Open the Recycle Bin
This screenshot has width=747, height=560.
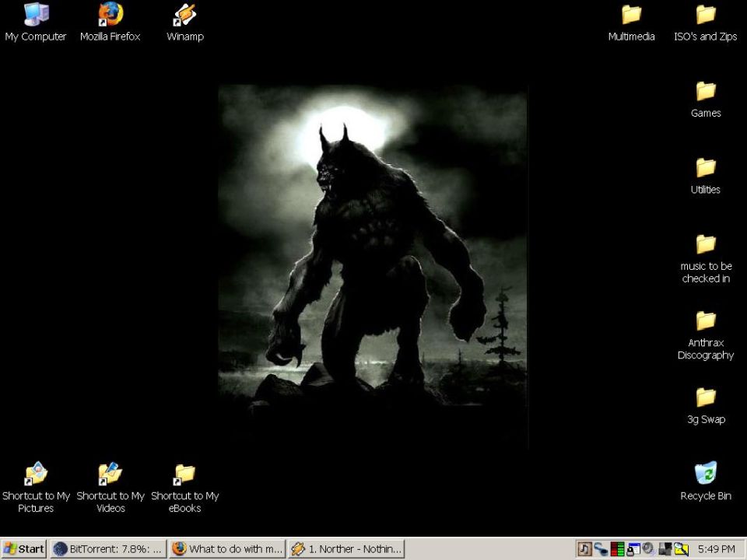pos(706,481)
